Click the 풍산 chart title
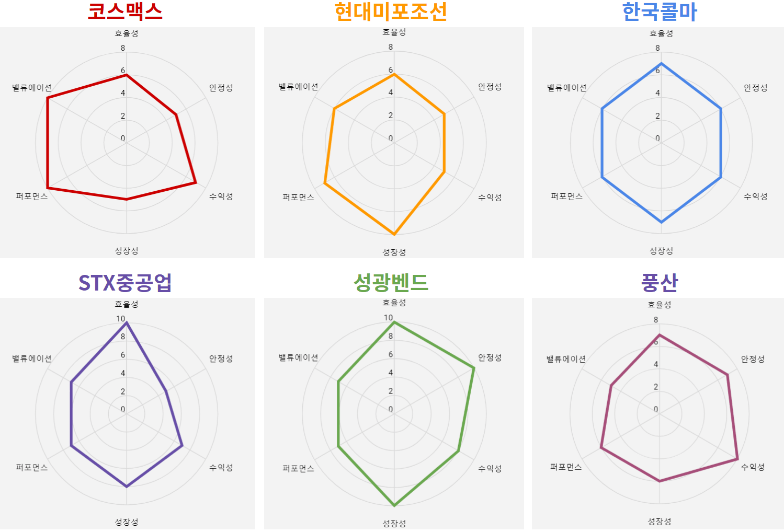This screenshot has height=532, width=784. (660, 283)
